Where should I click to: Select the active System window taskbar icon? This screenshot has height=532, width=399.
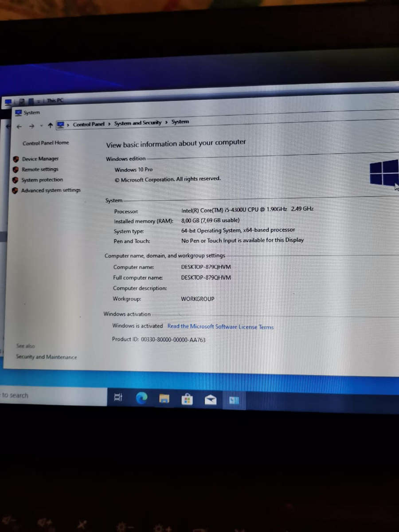click(234, 399)
